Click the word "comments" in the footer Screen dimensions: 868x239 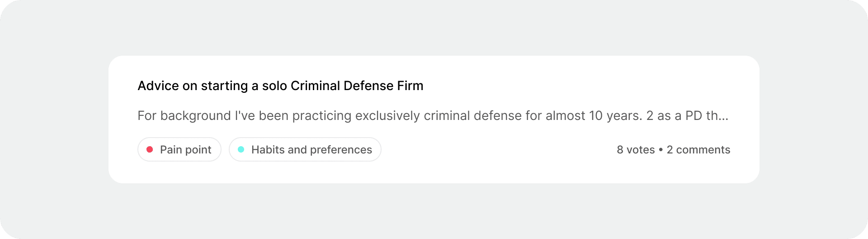pos(703,150)
